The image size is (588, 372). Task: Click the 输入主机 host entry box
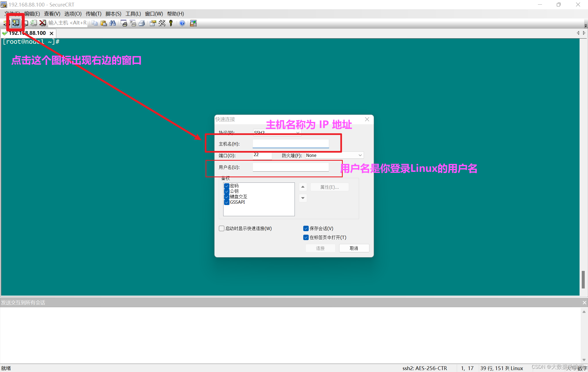pos(68,23)
